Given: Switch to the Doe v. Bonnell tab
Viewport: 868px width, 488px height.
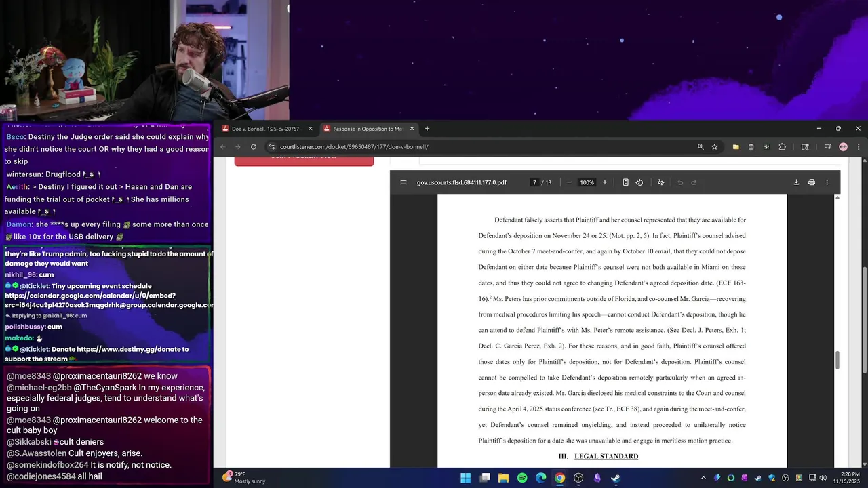Looking at the screenshot, I should 264,129.
